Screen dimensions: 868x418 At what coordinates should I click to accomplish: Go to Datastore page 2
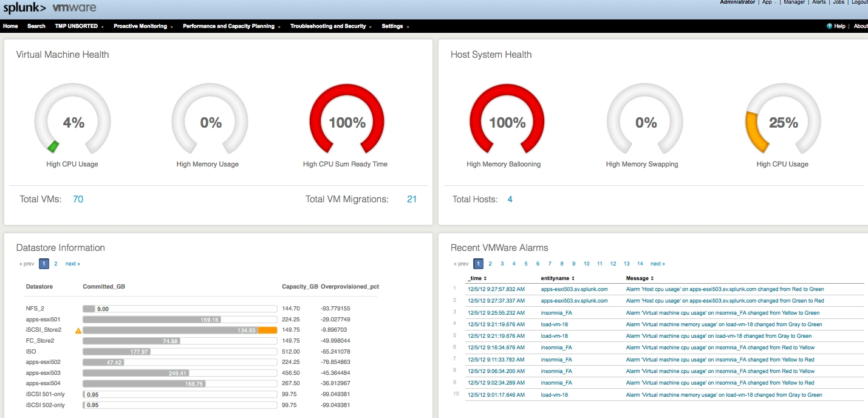click(x=56, y=264)
